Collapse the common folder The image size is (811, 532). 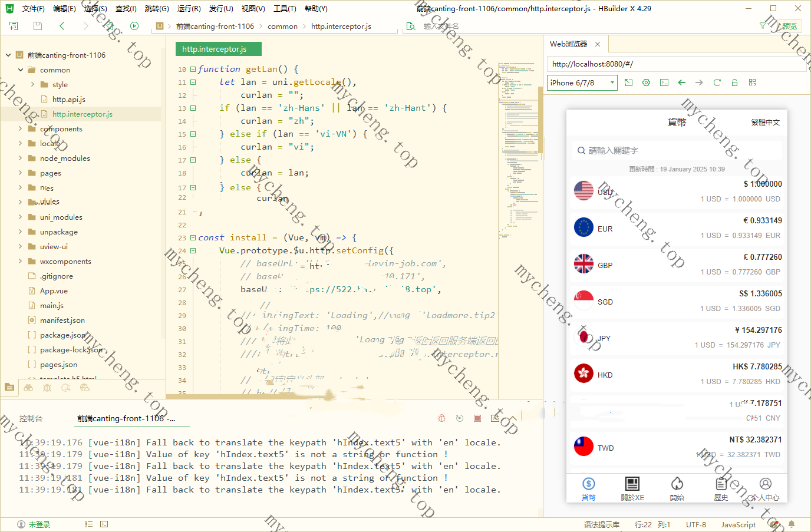pyautogui.click(x=21, y=70)
